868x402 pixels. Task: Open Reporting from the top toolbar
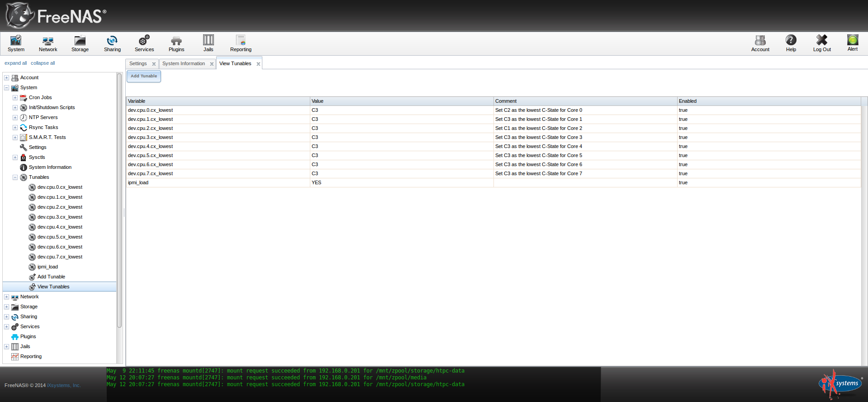tap(241, 43)
